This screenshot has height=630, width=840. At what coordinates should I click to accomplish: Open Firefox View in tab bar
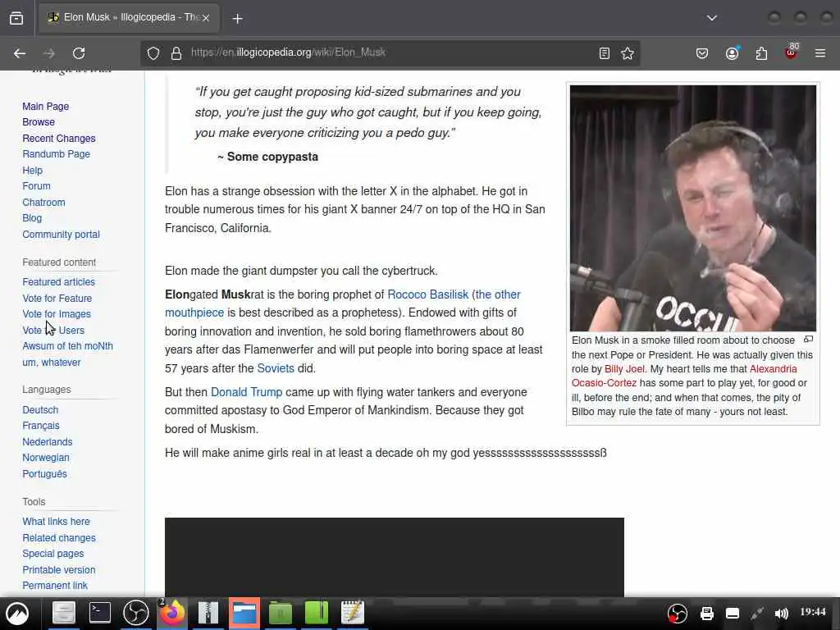click(x=16, y=18)
